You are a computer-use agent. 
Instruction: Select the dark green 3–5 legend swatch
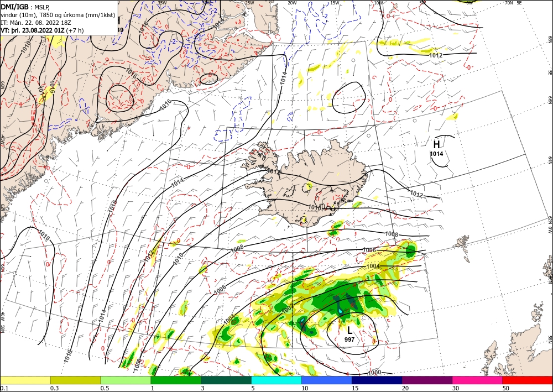point(226,380)
